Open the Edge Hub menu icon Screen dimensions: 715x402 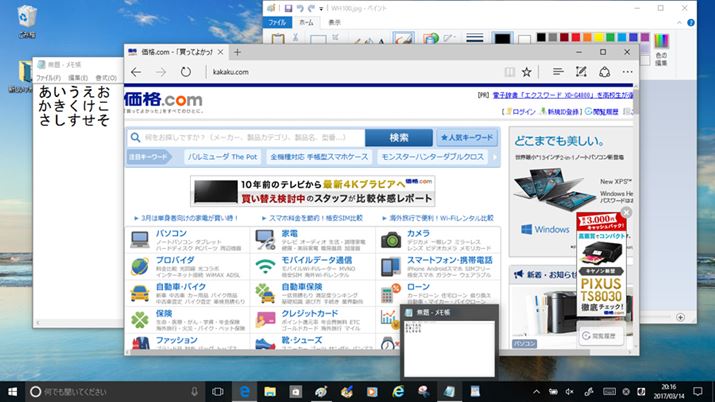pos(553,72)
